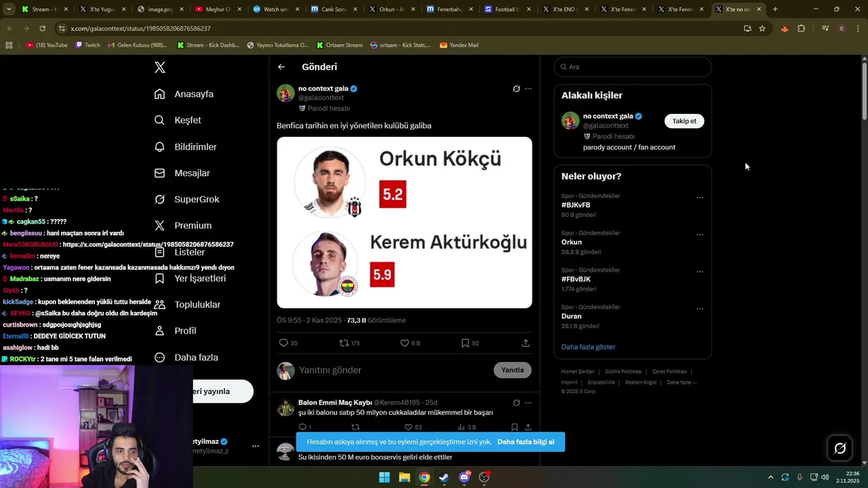
Task: Open Keşfet search page
Action: tap(178, 120)
